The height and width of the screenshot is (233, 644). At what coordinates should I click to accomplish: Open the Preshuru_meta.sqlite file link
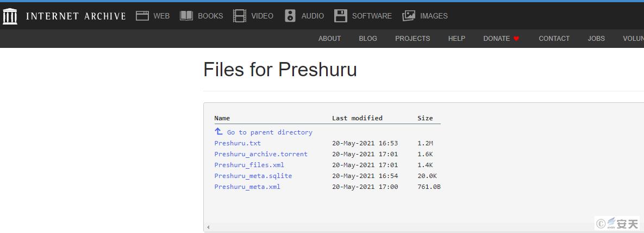coord(253,176)
